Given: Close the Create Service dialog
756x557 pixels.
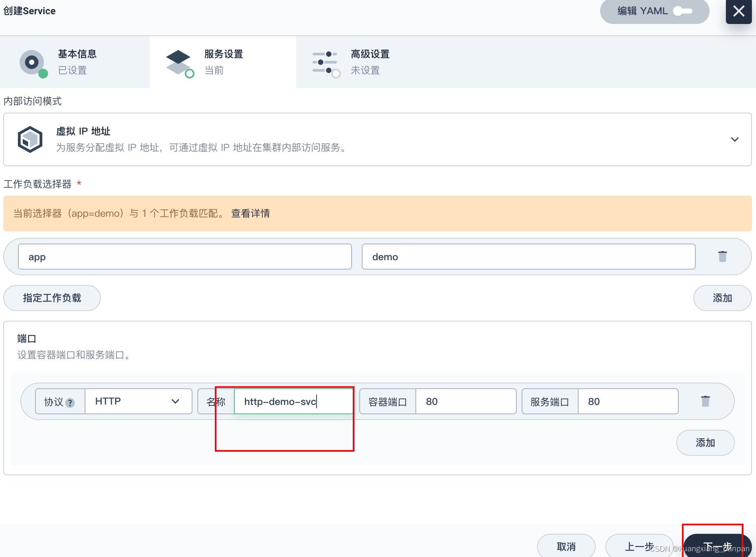Looking at the screenshot, I should 739,11.
